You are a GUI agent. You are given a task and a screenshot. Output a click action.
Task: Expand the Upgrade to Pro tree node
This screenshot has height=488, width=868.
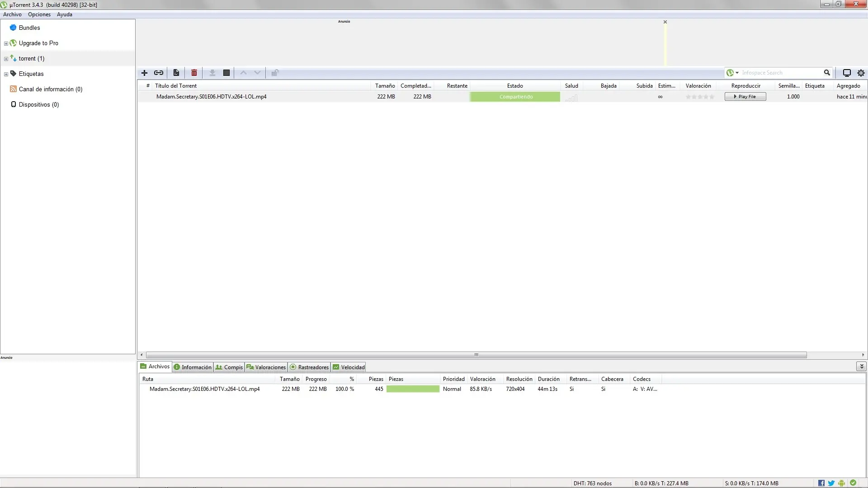coord(6,43)
